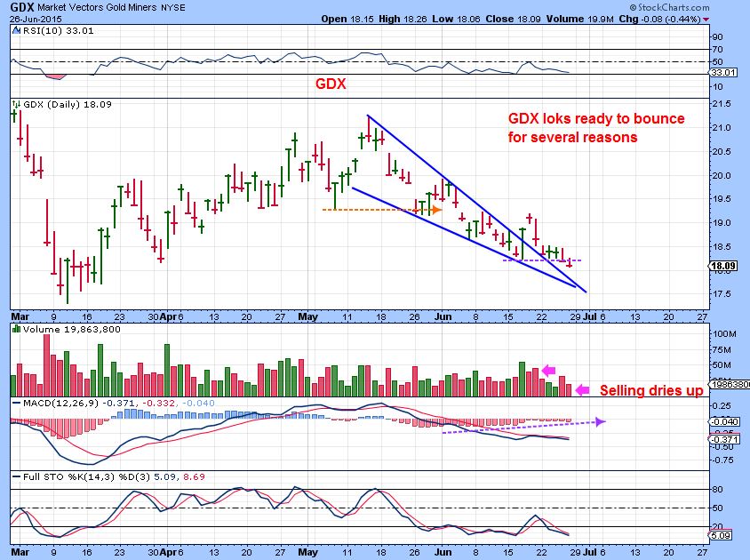The height and width of the screenshot is (560, 750).
Task: Click the 80 level on stochastic axis
Action: point(717,490)
